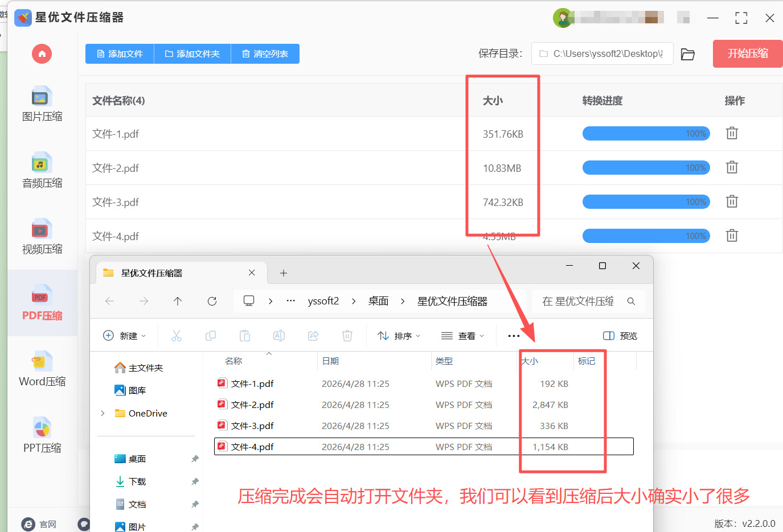
Task: Click the Paste icon in Explorer toolbar
Action: coord(245,336)
